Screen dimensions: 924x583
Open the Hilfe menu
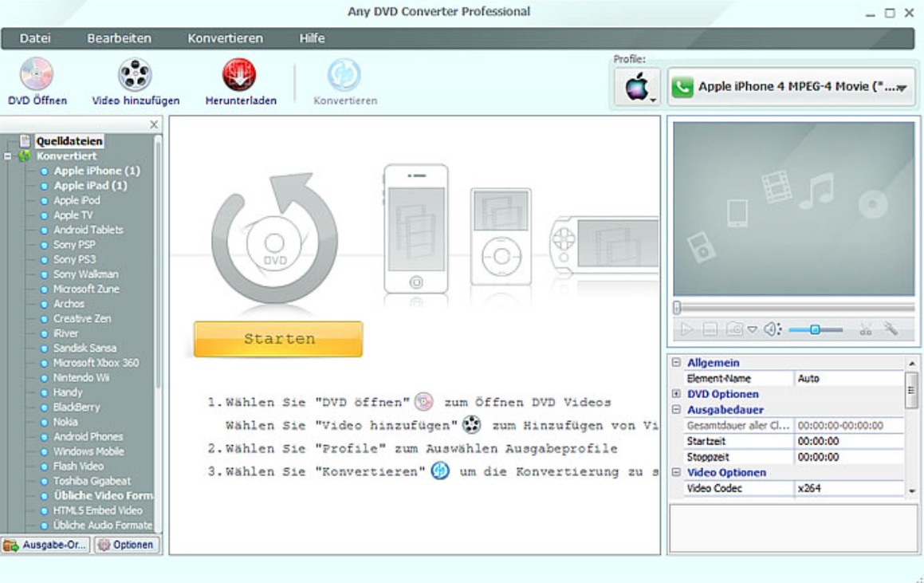(x=312, y=38)
